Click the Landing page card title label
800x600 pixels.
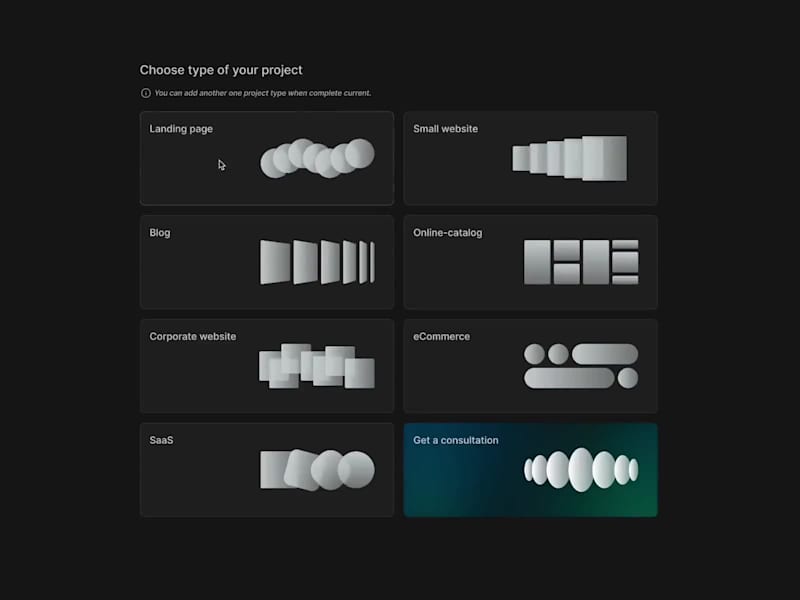pos(180,128)
